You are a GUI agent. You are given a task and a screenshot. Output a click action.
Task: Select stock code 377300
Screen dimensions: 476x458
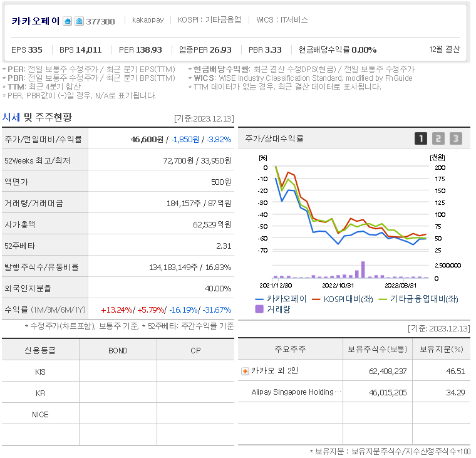pos(100,21)
